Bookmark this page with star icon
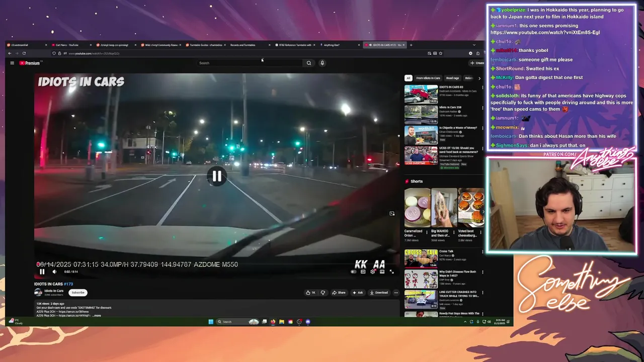 (440, 53)
